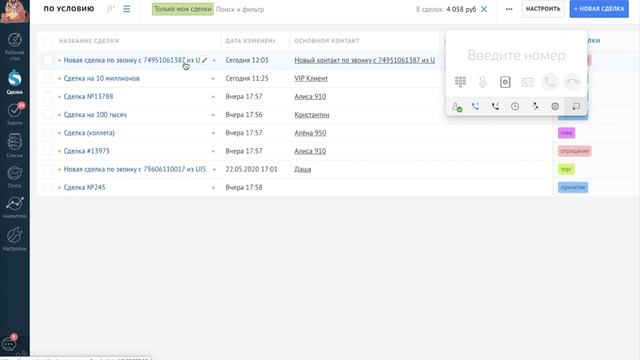Open contact VIP Клиент

click(x=311, y=78)
